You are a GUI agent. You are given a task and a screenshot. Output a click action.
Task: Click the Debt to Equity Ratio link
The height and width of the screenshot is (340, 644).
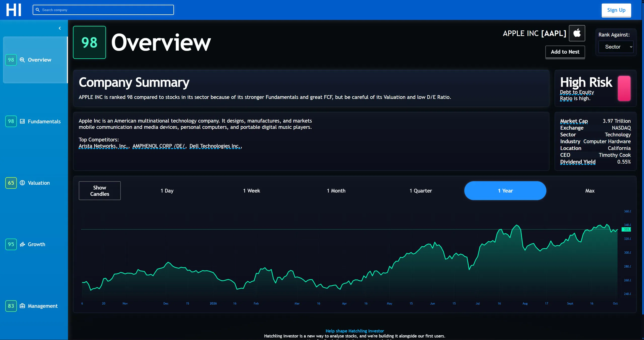point(577,95)
